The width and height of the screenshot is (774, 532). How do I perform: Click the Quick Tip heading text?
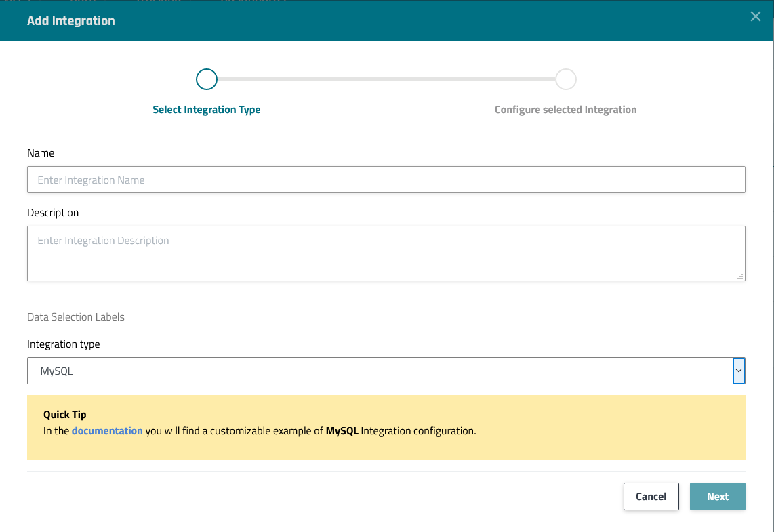point(65,415)
